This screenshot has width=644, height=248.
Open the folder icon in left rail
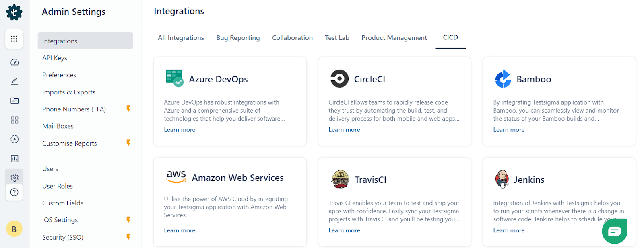[x=14, y=101]
